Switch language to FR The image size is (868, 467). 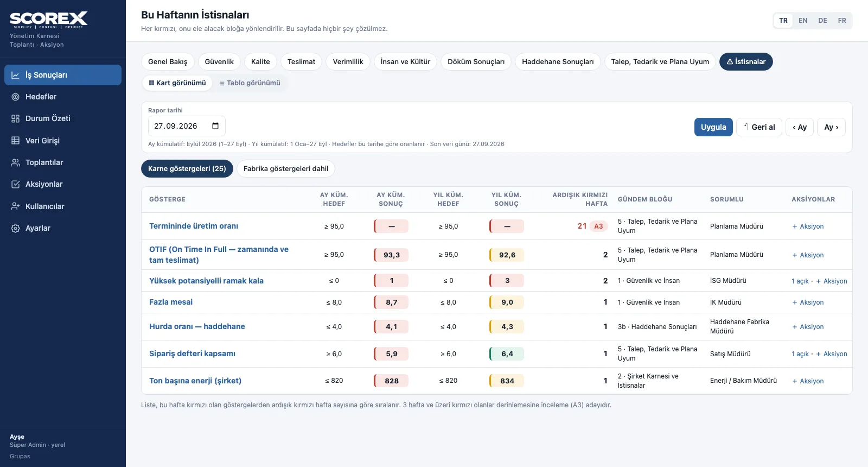(x=842, y=21)
